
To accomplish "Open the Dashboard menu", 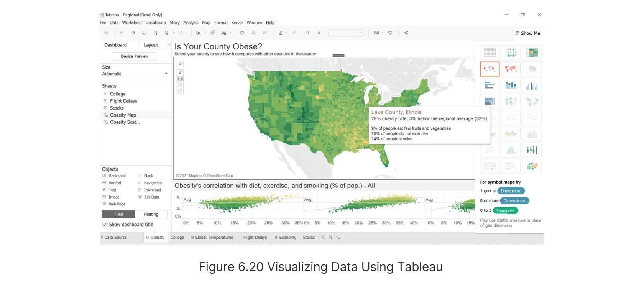I will 156,23.
